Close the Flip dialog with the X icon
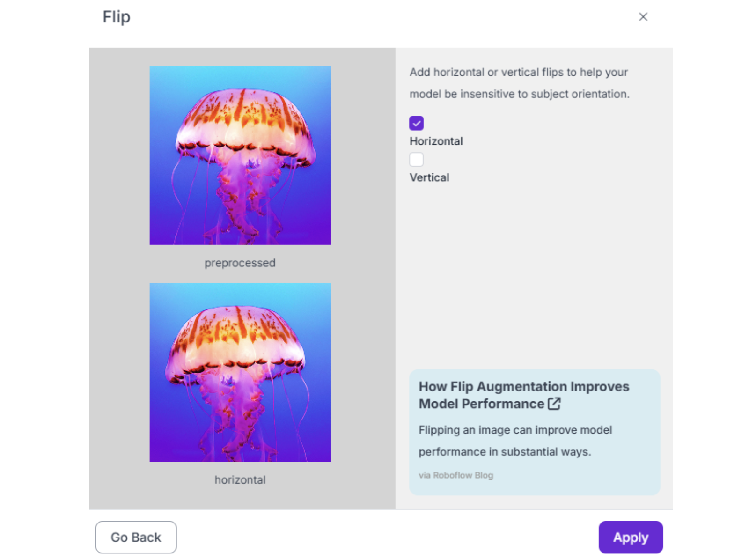The height and width of the screenshot is (560, 749). 643,17
